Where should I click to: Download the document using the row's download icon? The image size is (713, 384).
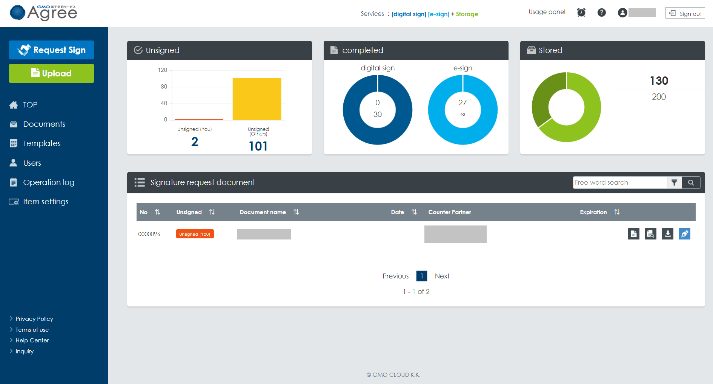[x=668, y=234]
